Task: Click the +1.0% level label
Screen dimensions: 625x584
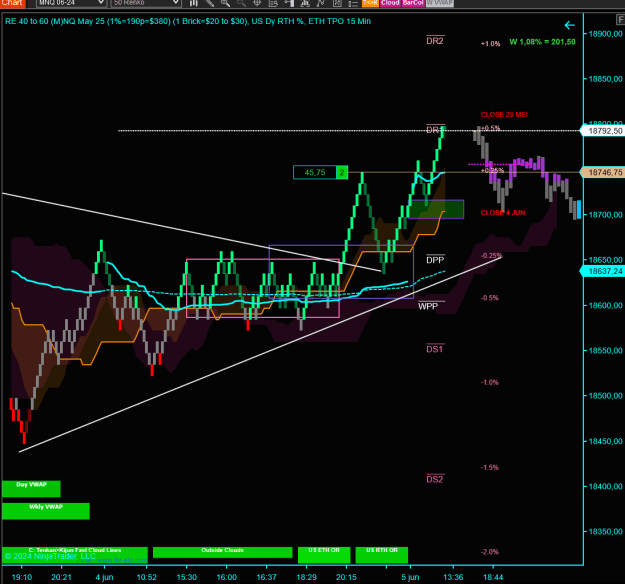Action: pos(490,44)
